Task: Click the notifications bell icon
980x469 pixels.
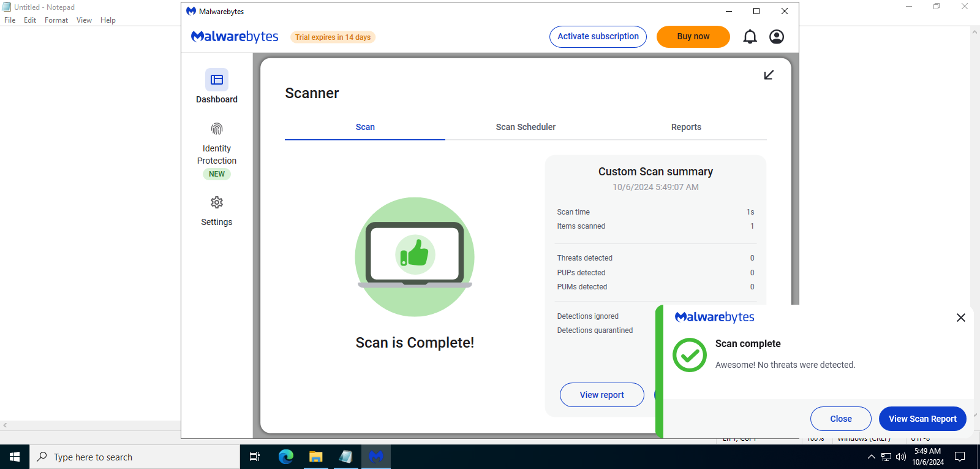Action: pyautogui.click(x=750, y=37)
